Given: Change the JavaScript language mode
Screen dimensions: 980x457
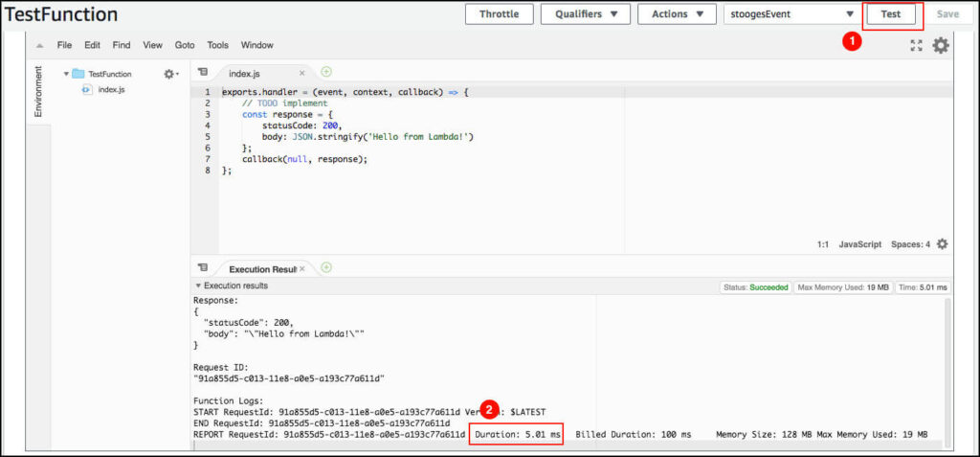Looking at the screenshot, I should click(x=860, y=244).
